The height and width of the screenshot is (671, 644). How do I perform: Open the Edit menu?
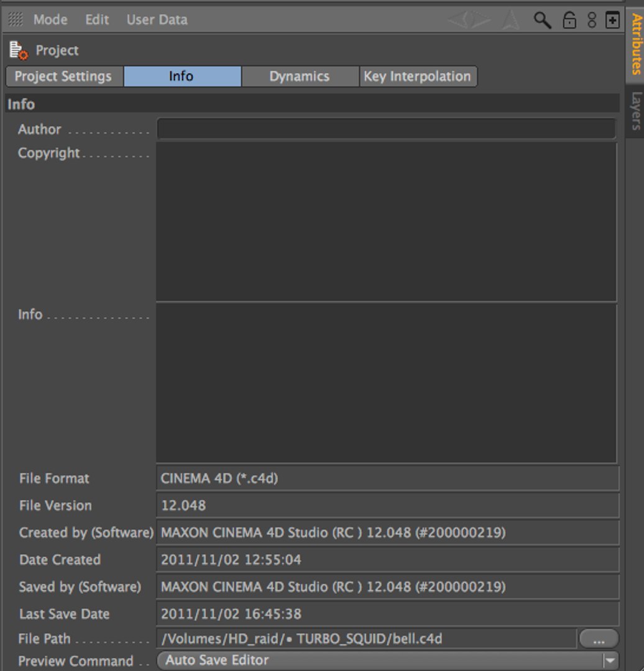[x=97, y=20]
